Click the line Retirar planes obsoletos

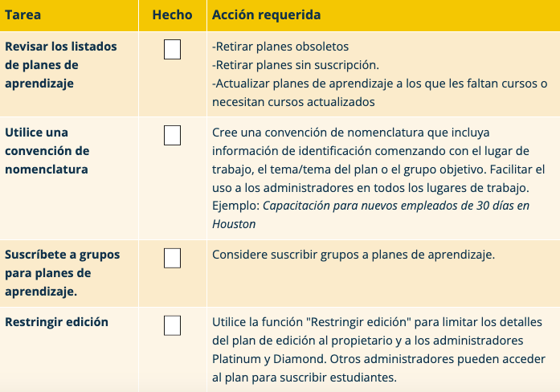(280, 47)
